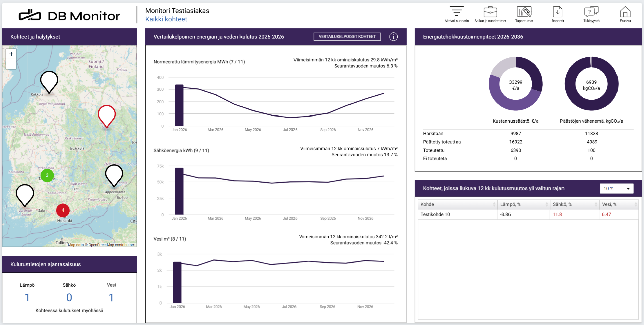The image size is (644, 325).
Task: Select the green cluster marker 3
Action: (x=47, y=175)
